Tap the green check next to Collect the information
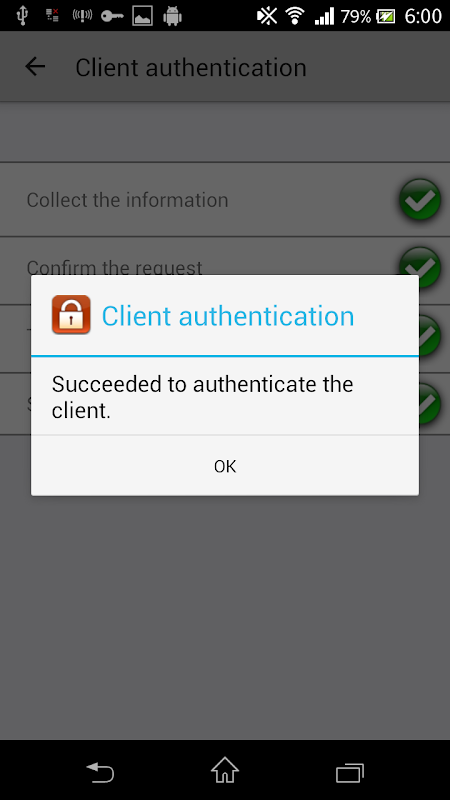Screen dimensions: 450x800 click(x=419, y=199)
